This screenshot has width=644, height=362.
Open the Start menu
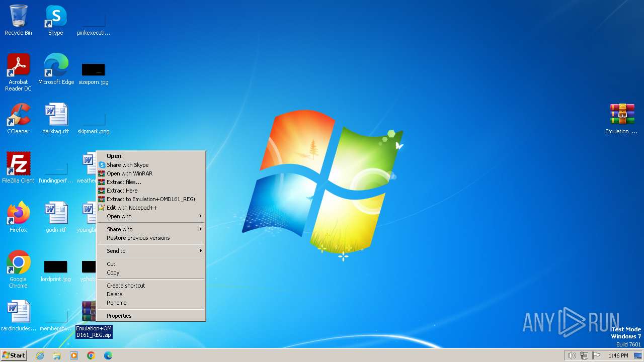point(14,355)
